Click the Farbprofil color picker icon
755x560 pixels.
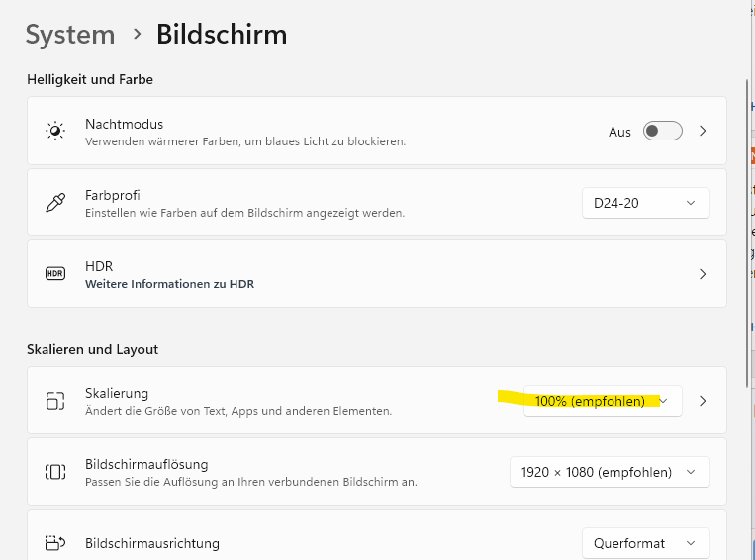coord(55,203)
